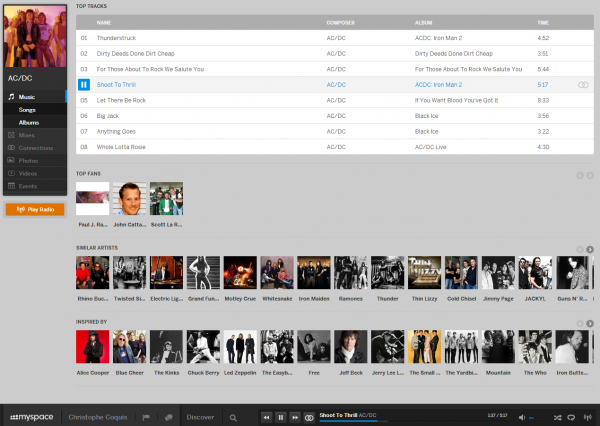Click the Time column header

coord(543,23)
